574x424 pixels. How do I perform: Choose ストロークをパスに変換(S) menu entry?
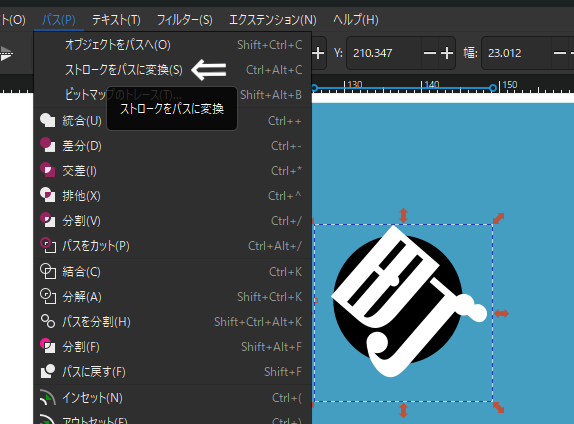172,70
